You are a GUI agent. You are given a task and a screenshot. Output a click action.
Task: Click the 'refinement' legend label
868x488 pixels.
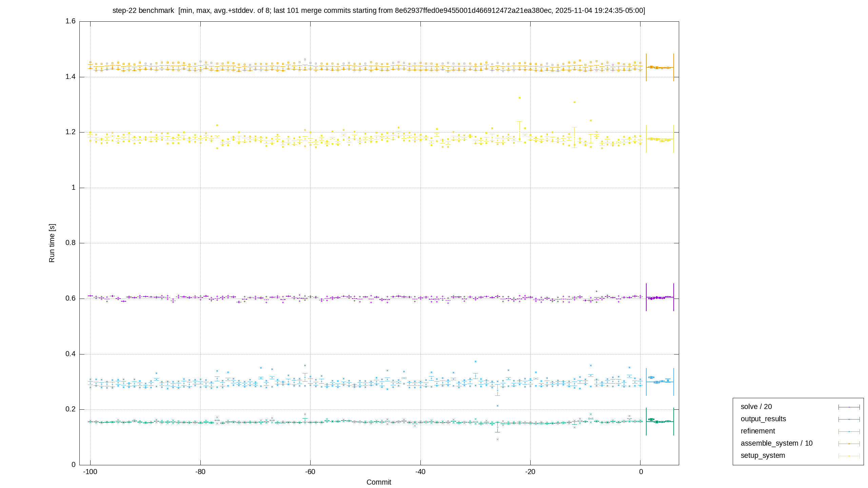click(x=758, y=431)
